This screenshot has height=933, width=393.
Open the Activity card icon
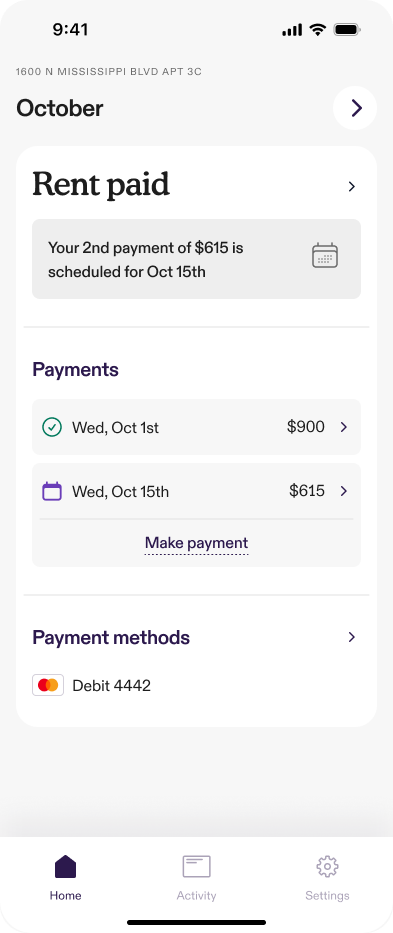point(196,866)
